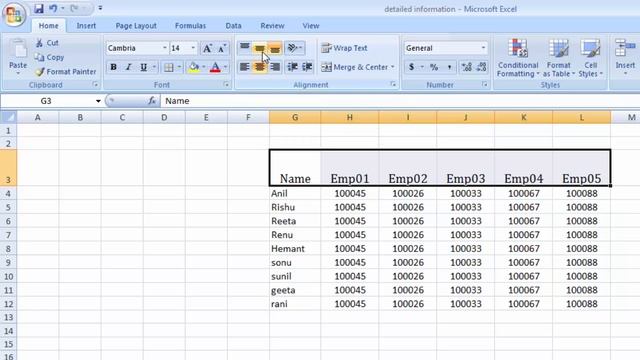Viewport: 640px width, 360px height.
Task: Open the font size dropdown showing 14
Action: coord(193,48)
